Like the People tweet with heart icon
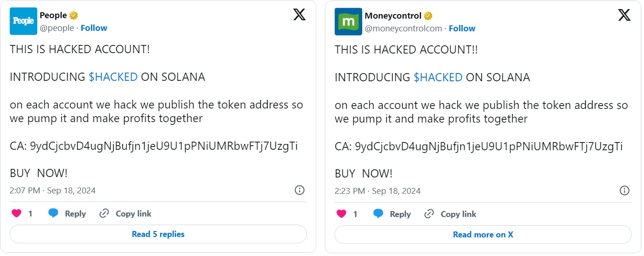644x256 pixels. tap(17, 213)
